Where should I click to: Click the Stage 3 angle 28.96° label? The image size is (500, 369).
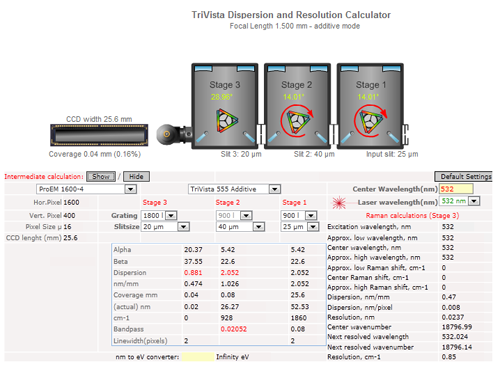pyautogui.click(x=221, y=97)
